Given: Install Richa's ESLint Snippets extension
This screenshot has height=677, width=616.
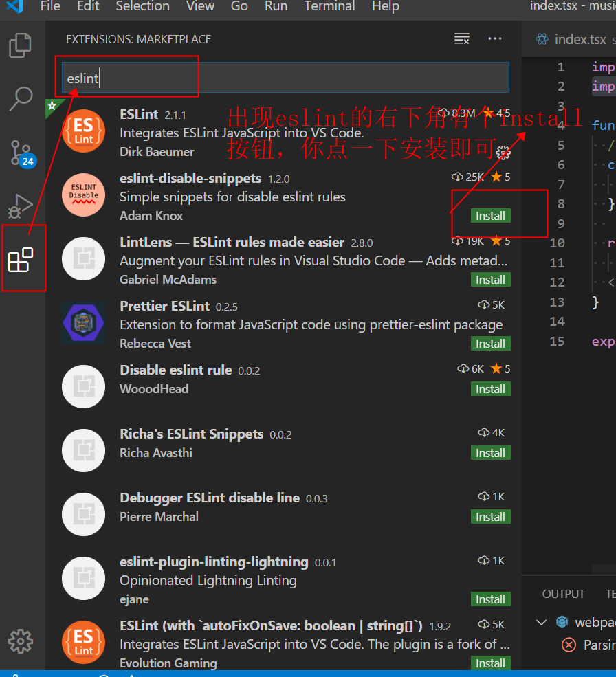Looking at the screenshot, I should point(491,453).
